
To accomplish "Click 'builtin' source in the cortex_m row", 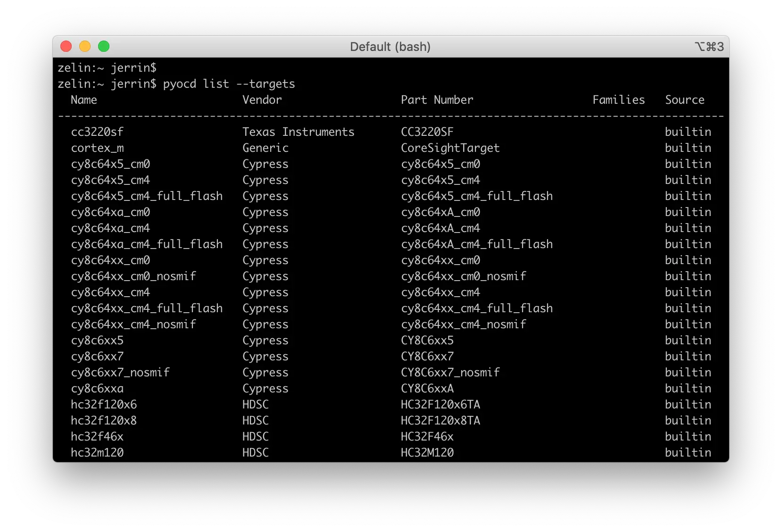I will (x=688, y=148).
